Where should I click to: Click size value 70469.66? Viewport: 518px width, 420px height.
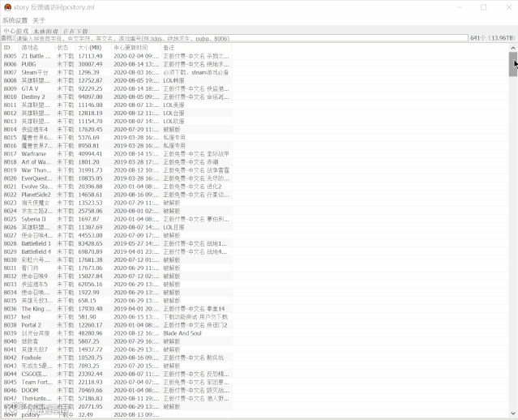click(x=90, y=390)
